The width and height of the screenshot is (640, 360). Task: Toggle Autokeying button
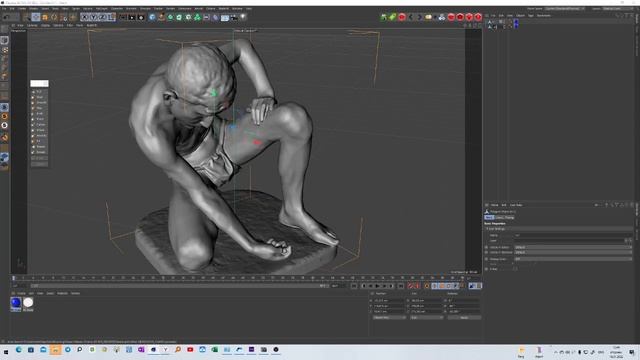417,286
